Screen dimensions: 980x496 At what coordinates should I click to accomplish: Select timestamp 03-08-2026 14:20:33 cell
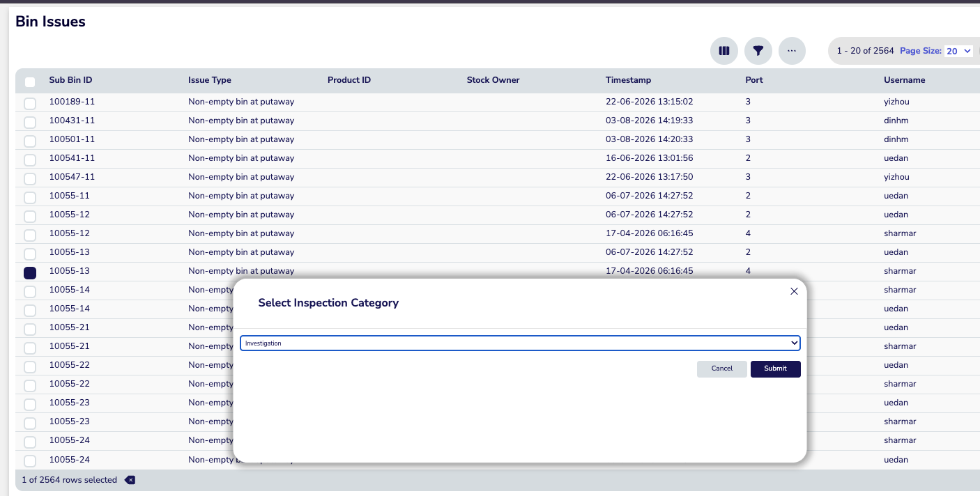click(650, 139)
